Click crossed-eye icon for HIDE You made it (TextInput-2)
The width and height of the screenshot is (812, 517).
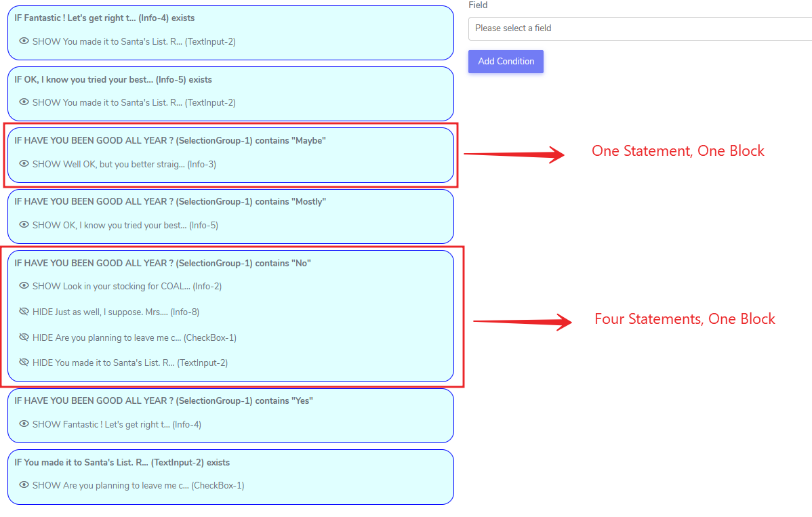tap(24, 363)
